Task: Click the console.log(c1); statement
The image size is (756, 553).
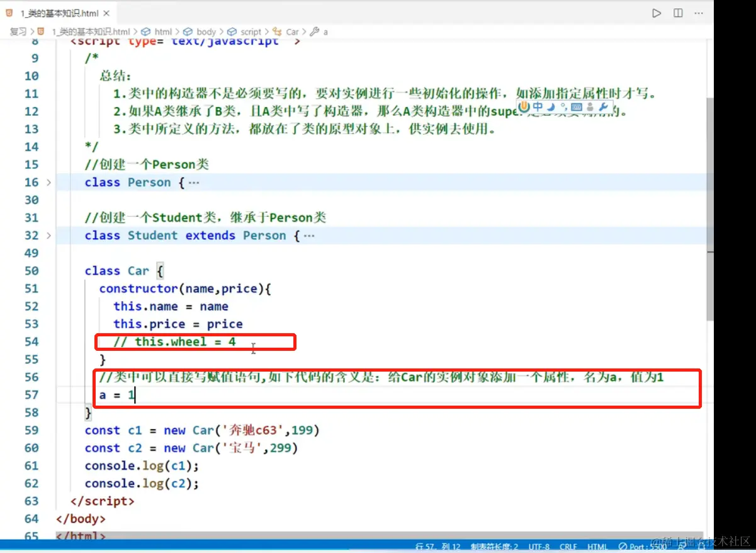Action: [x=142, y=465]
